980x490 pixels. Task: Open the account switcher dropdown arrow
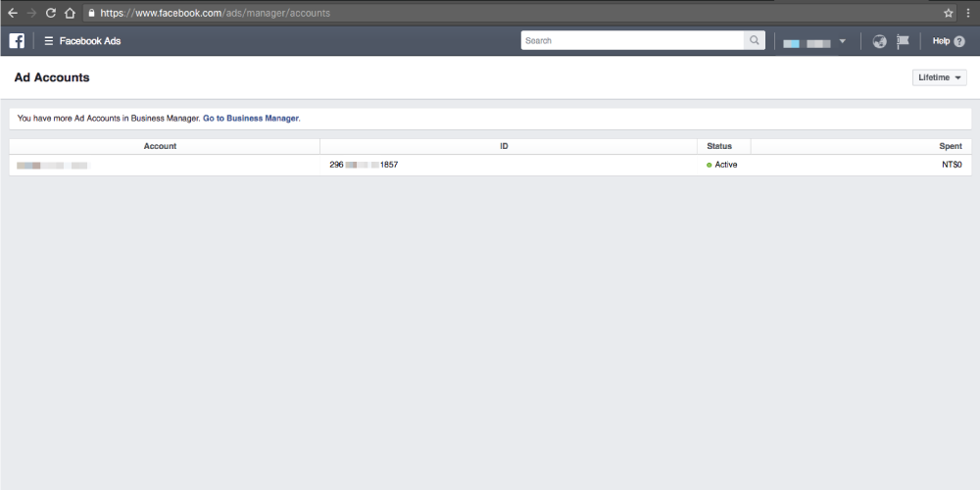(842, 41)
